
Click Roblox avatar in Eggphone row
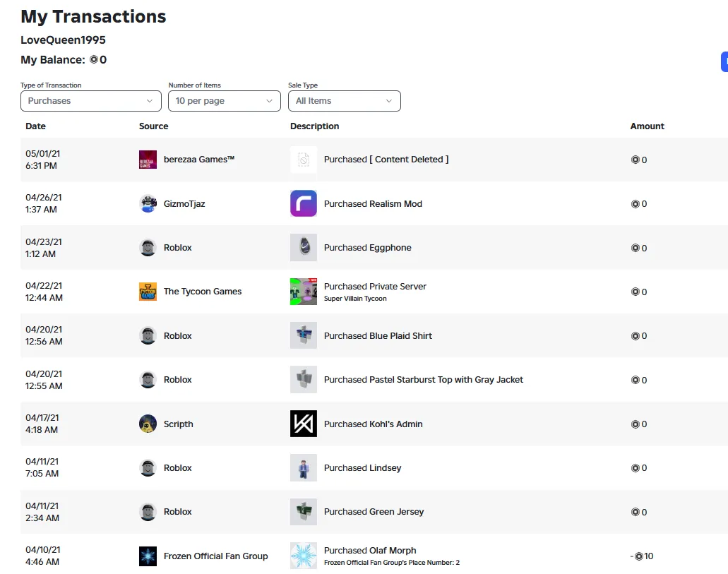[148, 248]
